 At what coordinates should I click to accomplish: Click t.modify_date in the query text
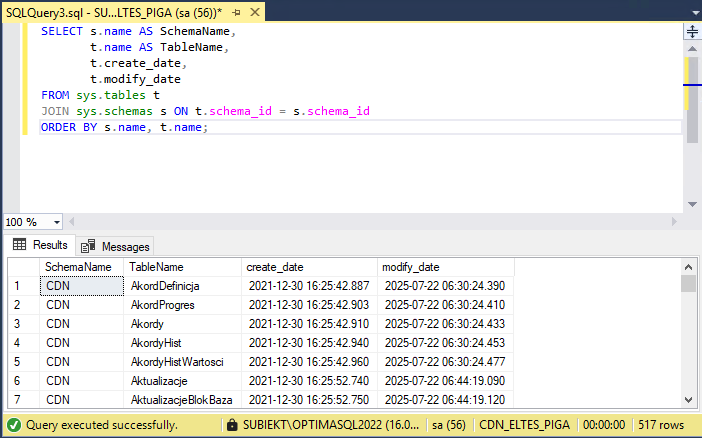[135, 79]
